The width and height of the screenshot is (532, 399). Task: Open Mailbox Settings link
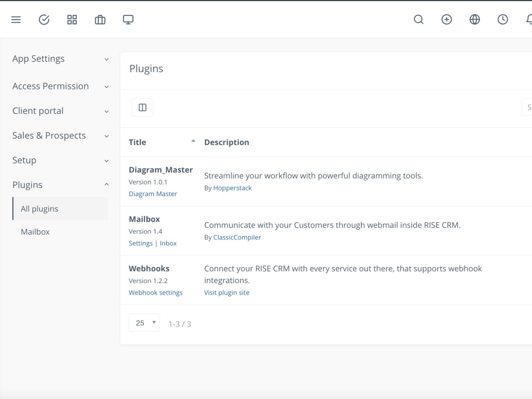click(x=140, y=243)
